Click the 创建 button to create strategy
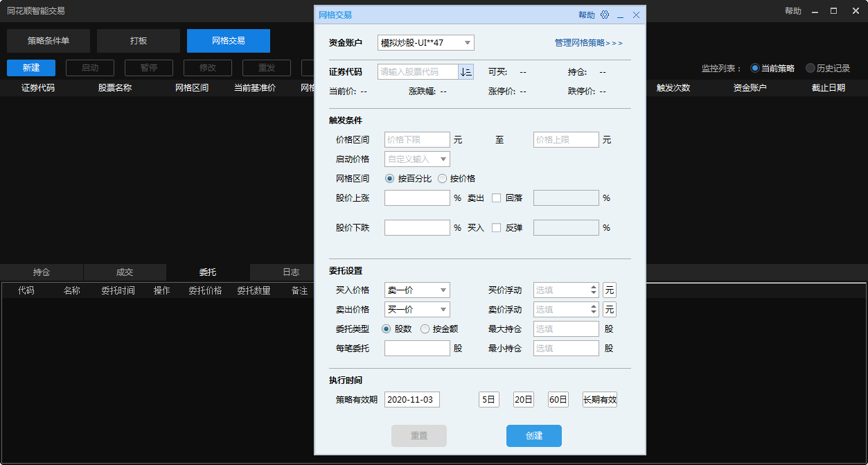Screen dimensions: 868x465 pos(533,436)
